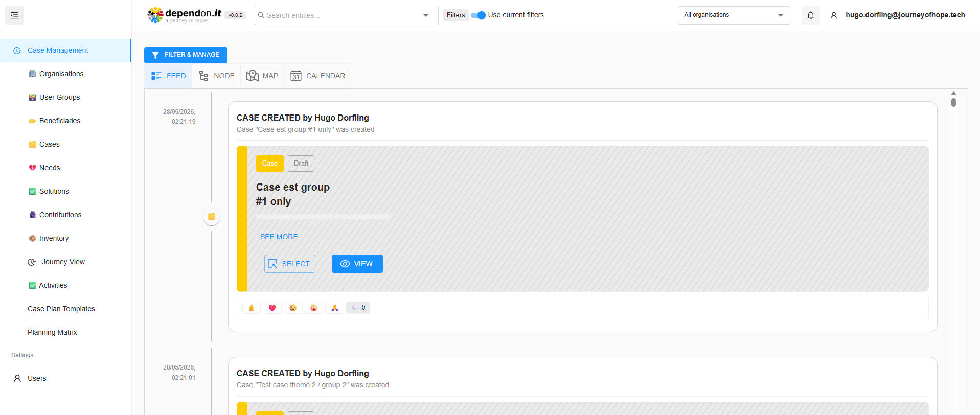React with thumbs up on first case

pyautogui.click(x=252, y=308)
